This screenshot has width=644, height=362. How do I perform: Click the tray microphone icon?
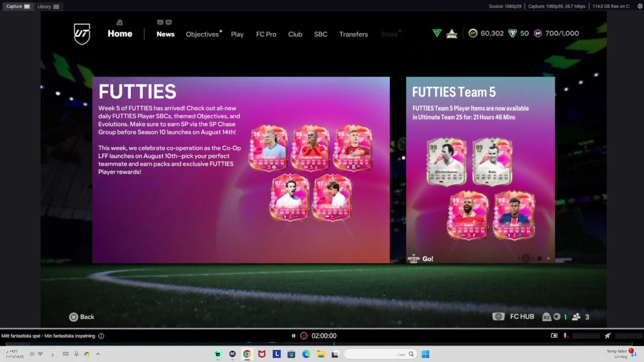point(76,354)
